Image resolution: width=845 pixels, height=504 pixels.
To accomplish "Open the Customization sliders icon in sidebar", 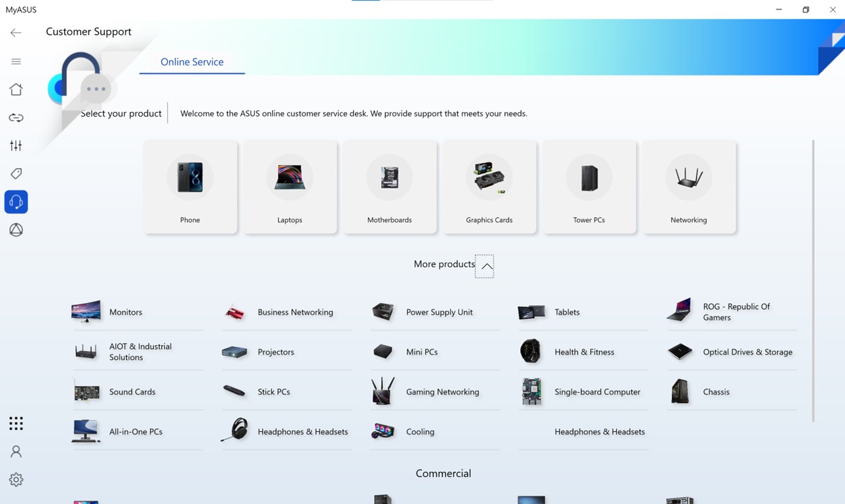I will coord(16,145).
